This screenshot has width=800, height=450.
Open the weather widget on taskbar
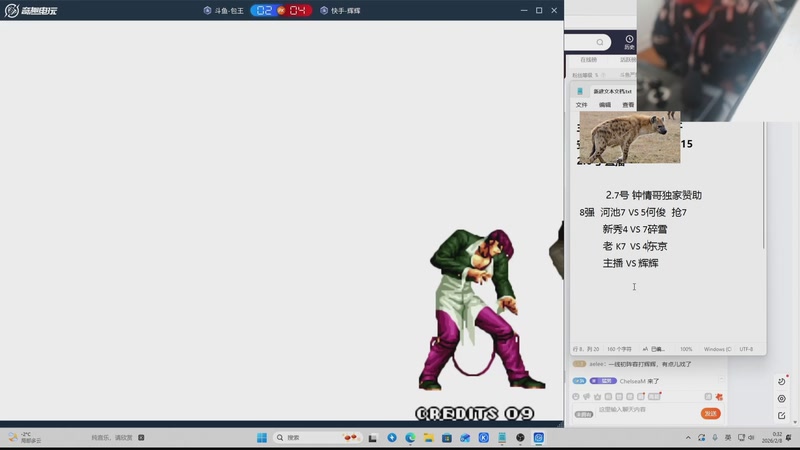24,437
